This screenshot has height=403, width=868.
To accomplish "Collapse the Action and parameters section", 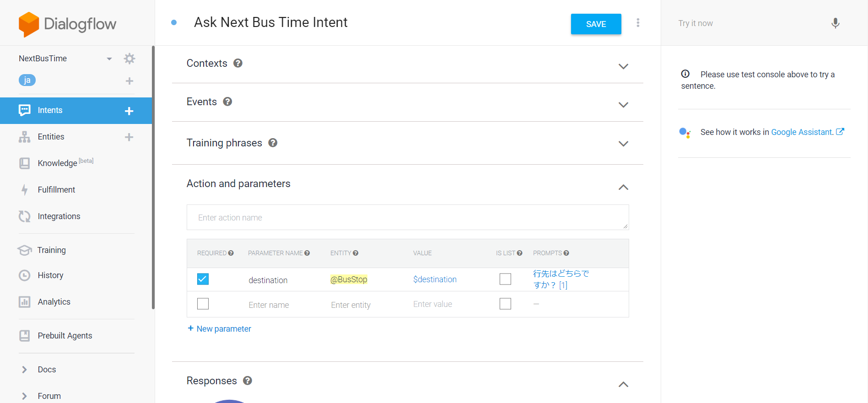I will click(623, 187).
